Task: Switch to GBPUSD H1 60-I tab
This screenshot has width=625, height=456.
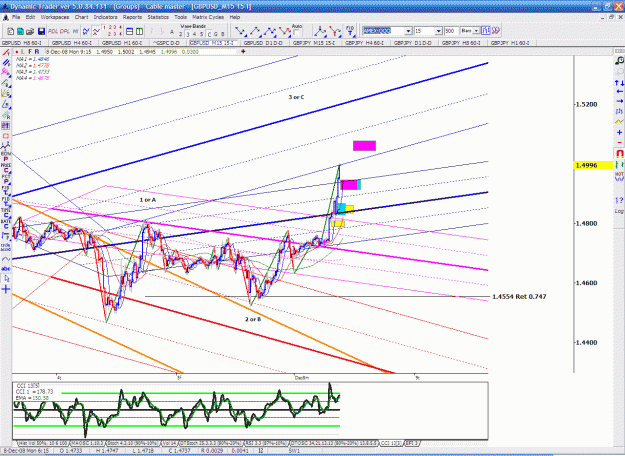Action: coord(122,43)
